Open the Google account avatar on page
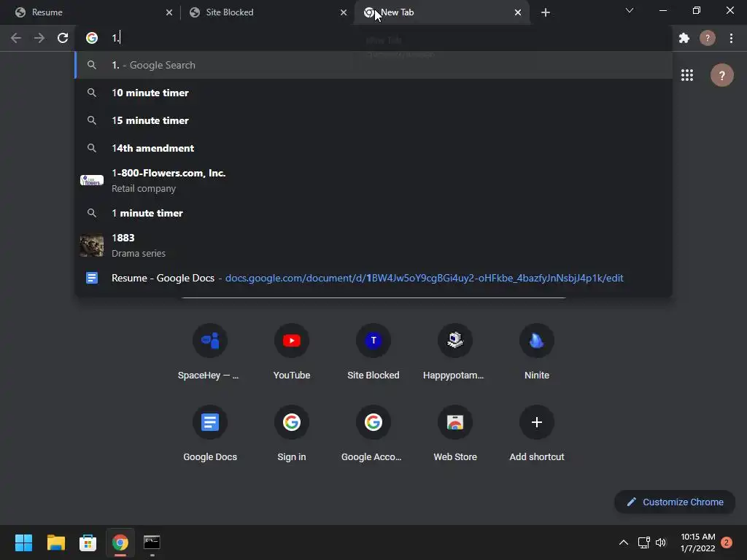Image resolution: width=747 pixels, height=560 pixels. coord(721,75)
